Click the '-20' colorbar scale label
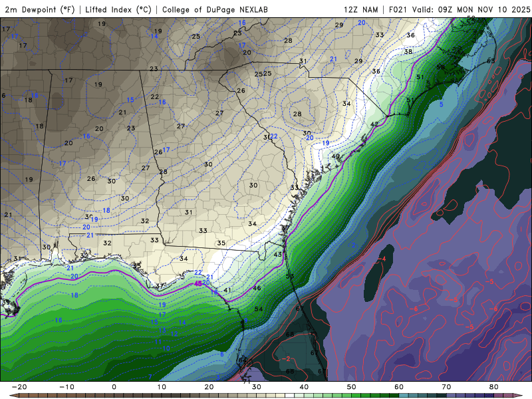532x399 pixels. pyautogui.click(x=19, y=387)
